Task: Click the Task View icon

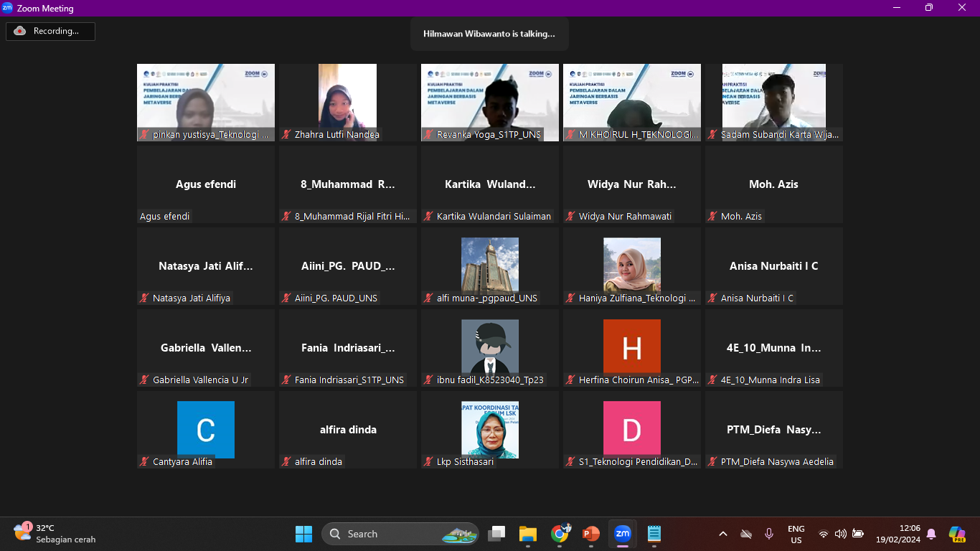Action: coord(496,534)
